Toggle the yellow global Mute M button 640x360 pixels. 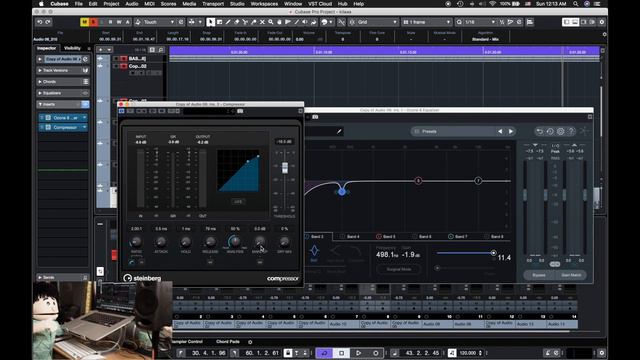84,22
